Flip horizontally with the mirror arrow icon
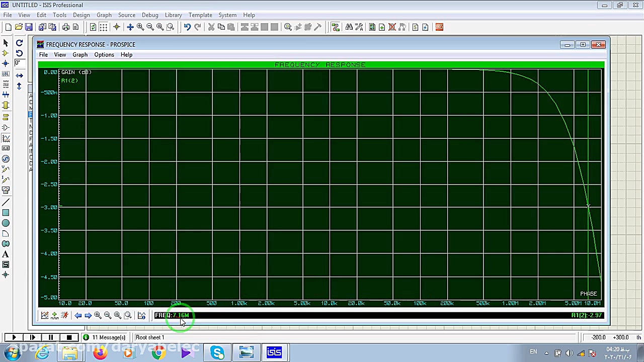This screenshot has width=644, height=362. [19, 75]
